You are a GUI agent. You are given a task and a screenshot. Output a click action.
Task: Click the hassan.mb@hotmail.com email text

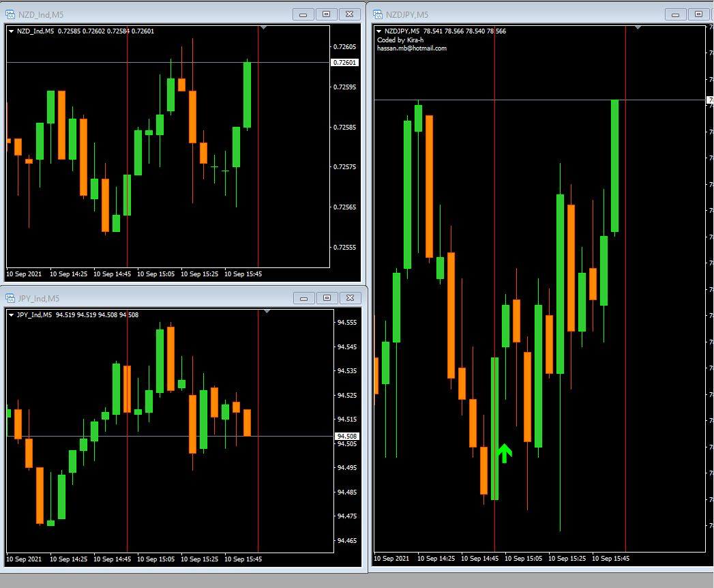(411, 48)
